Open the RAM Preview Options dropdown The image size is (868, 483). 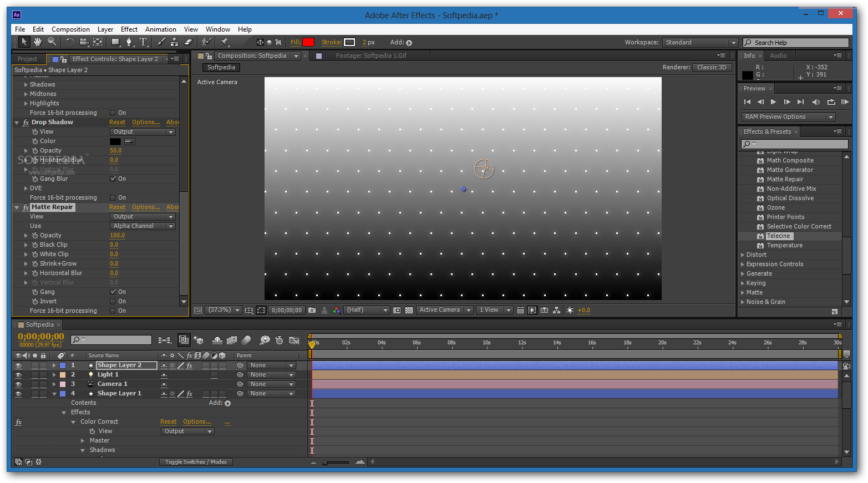pyautogui.click(x=788, y=117)
